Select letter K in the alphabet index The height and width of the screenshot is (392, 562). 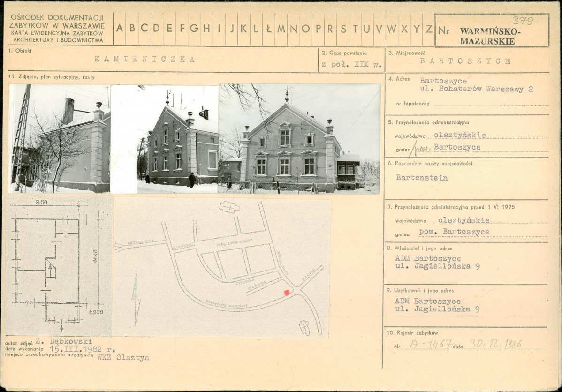point(243,28)
